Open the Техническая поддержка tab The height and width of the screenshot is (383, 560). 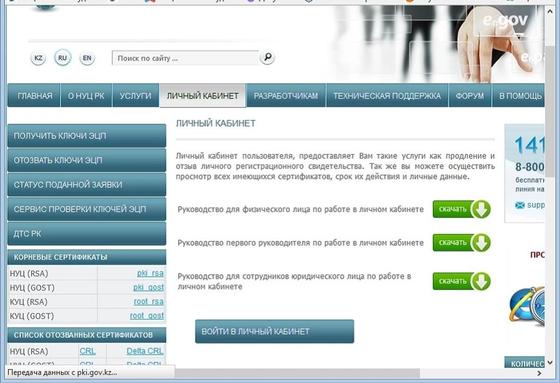pyautogui.click(x=387, y=96)
